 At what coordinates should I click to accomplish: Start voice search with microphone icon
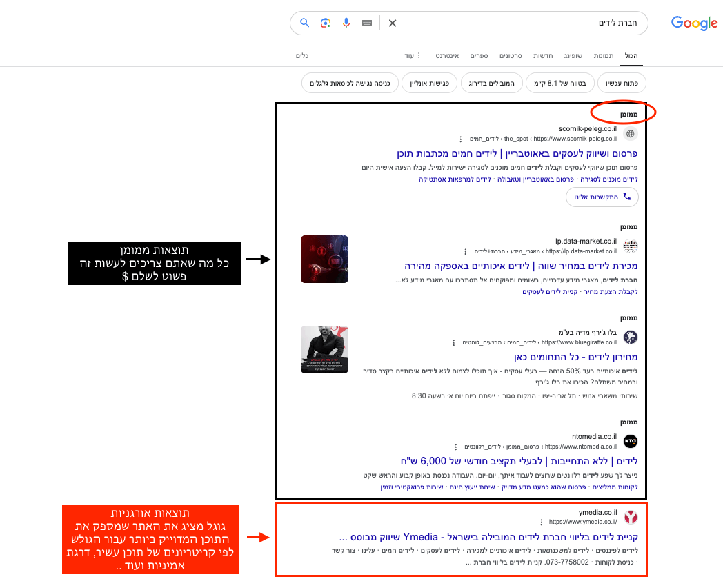pyautogui.click(x=346, y=23)
